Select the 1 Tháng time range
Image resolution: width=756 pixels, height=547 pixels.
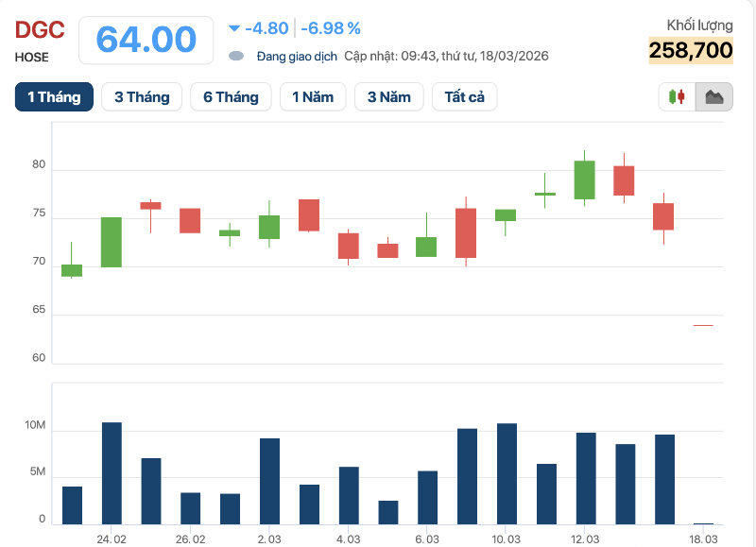pos(54,97)
